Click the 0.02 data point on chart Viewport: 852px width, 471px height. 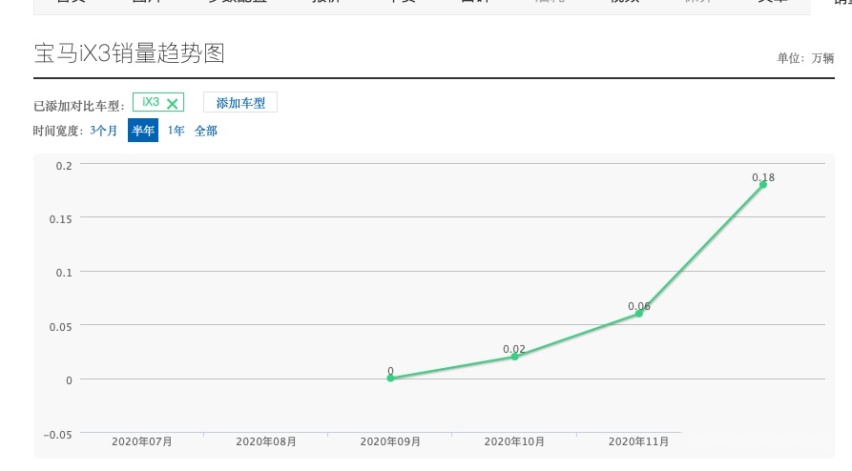[515, 356]
